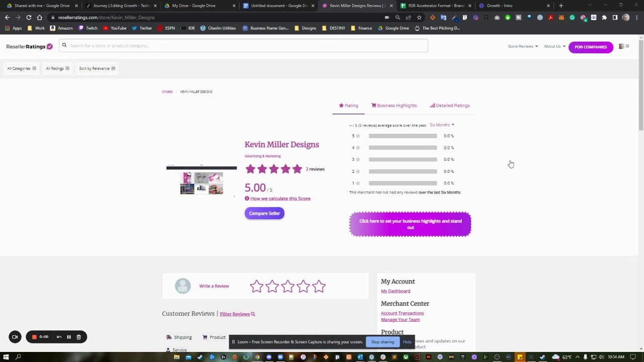This screenshot has height=362, width=644.
Task: Click the share page icon in address bar
Action: [409, 17]
